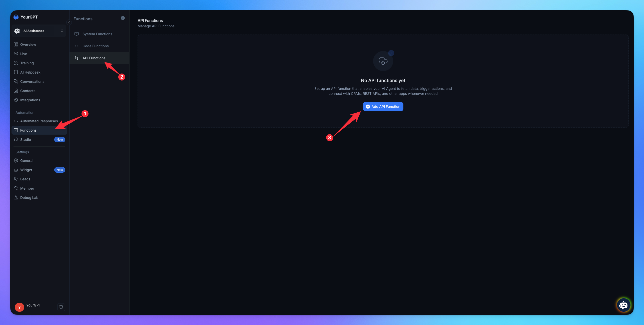Click the notification bell icon
Viewport: 644px width, 325px height.
point(61,307)
